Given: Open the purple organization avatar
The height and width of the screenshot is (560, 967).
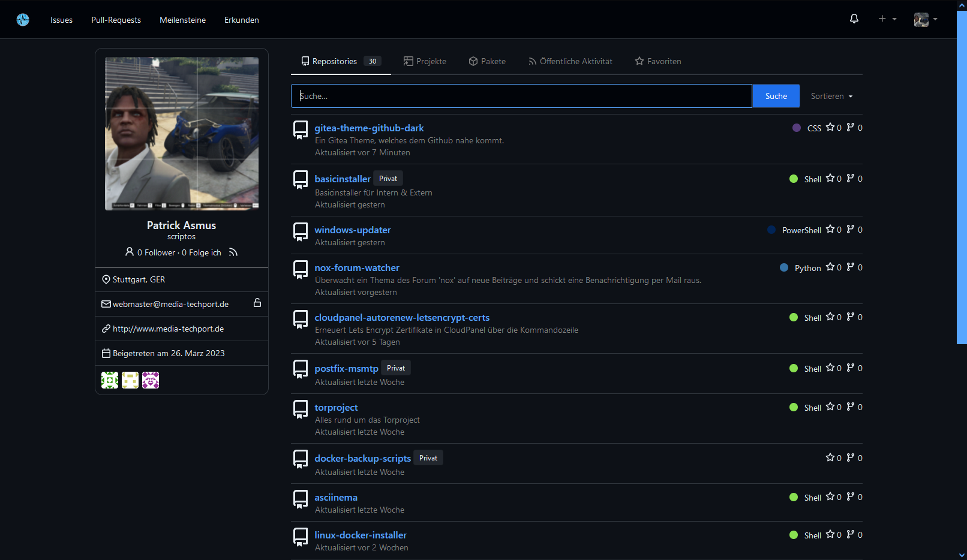Looking at the screenshot, I should (151, 380).
